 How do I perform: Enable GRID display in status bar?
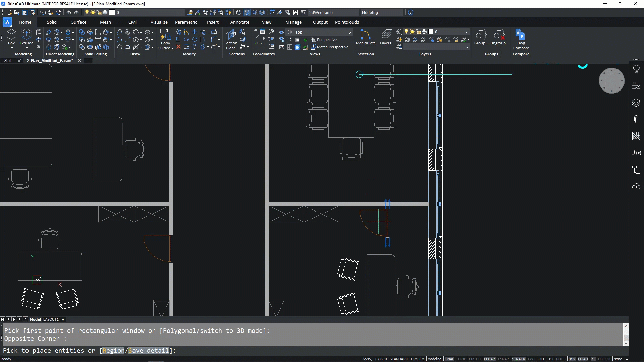(x=462, y=359)
